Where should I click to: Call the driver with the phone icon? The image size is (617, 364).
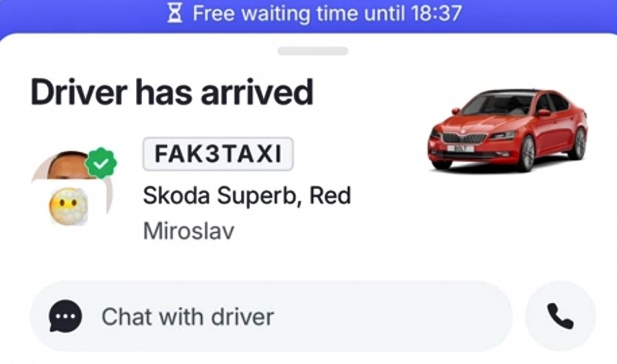click(561, 316)
